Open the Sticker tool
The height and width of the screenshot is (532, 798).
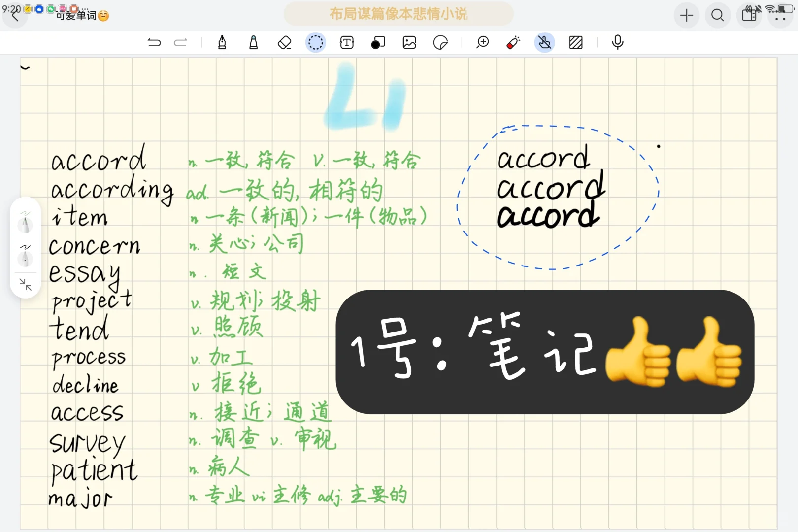tap(440, 43)
